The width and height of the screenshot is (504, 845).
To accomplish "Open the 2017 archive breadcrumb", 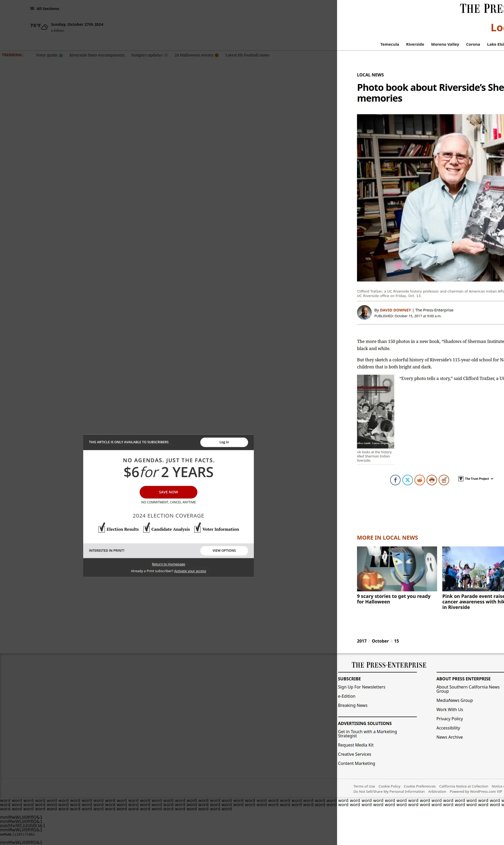I will [362, 641].
